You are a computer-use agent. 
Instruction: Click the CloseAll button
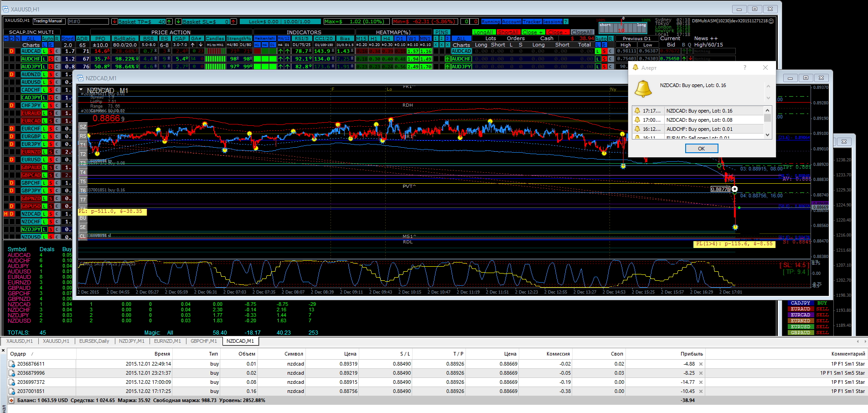(582, 32)
